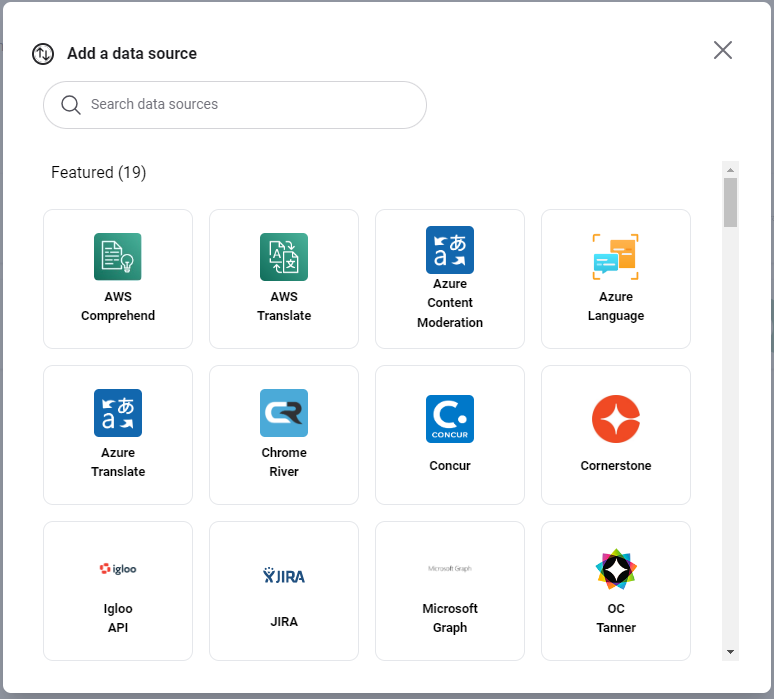
Task: Open the Azure Translate icon
Action: [117, 413]
